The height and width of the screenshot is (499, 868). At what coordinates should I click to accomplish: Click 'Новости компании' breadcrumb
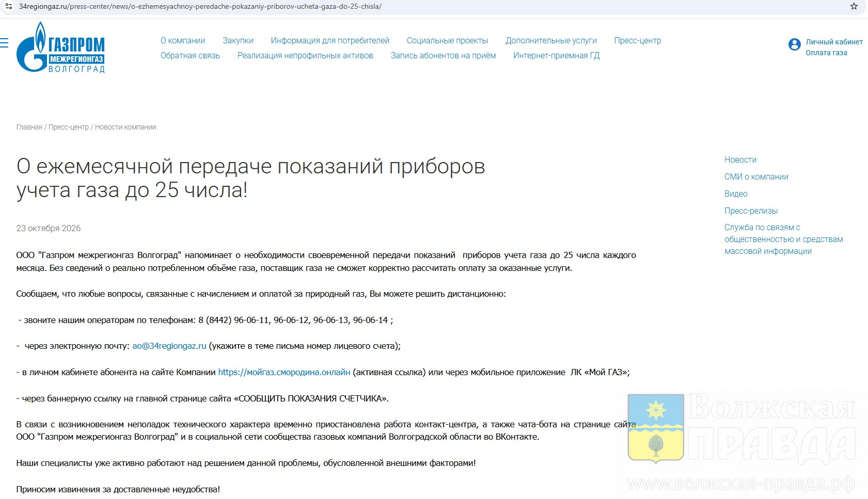125,127
